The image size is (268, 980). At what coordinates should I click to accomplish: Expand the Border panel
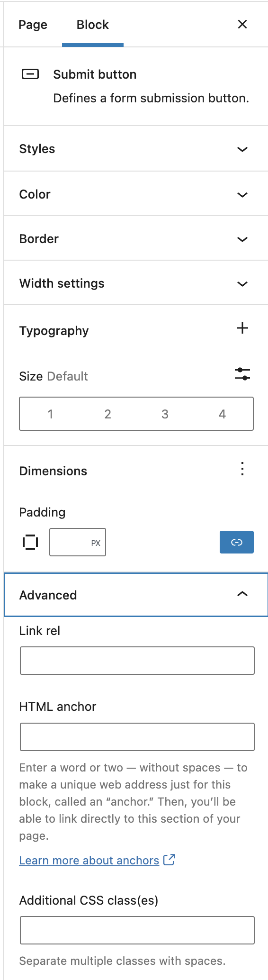coord(136,239)
